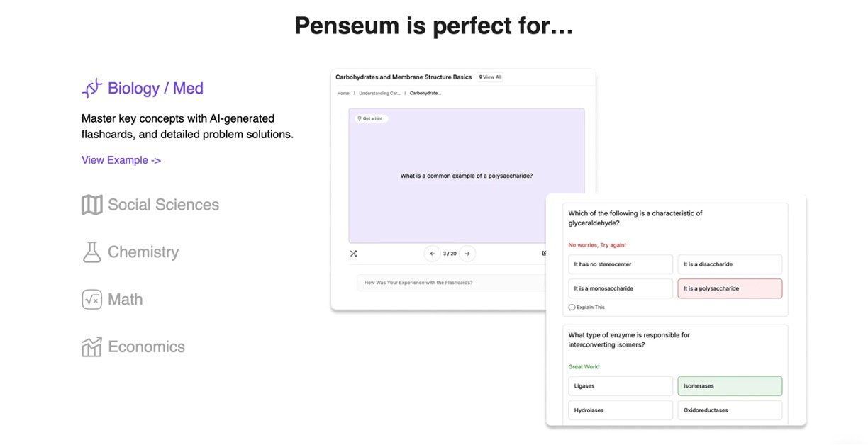Pick the "Ligases" answer option
Screen dimensions: 868x445
pos(621,386)
